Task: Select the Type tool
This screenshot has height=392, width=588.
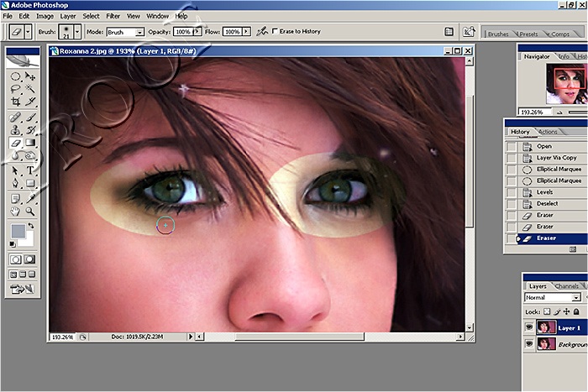Action: [x=30, y=170]
